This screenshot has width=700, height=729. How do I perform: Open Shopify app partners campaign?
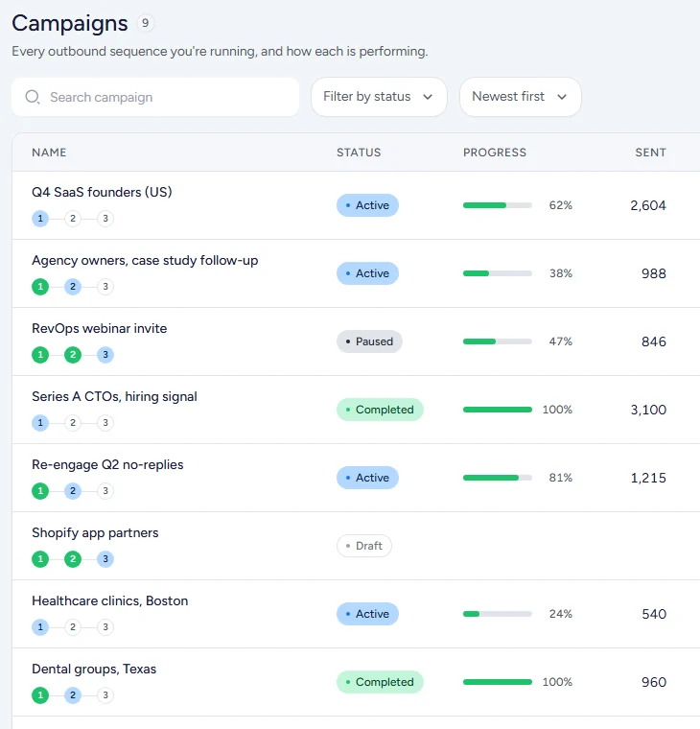pos(95,532)
